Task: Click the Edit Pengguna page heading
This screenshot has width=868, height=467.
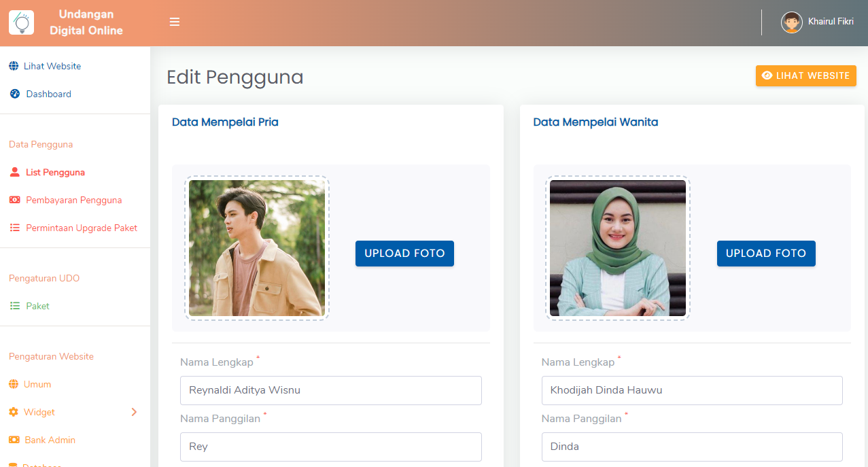Action: [235, 77]
